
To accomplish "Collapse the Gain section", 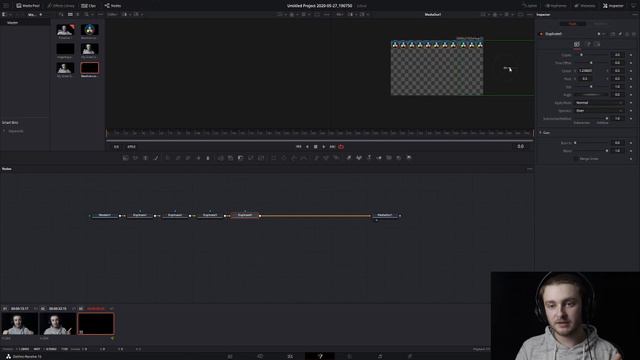I will (x=540, y=133).
